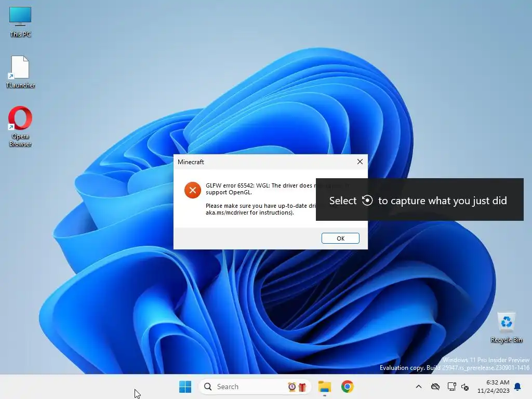Select the Recycle Bin desktop icon

coord(506,328)
